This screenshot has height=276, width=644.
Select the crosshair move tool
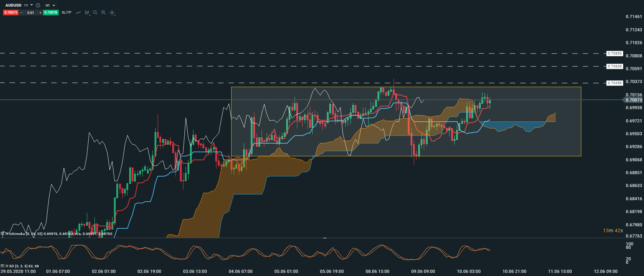pyautogui.click(x=112, y=13)
